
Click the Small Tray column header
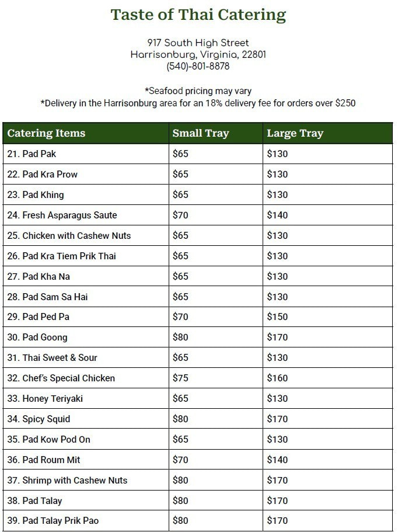[201, 133]
